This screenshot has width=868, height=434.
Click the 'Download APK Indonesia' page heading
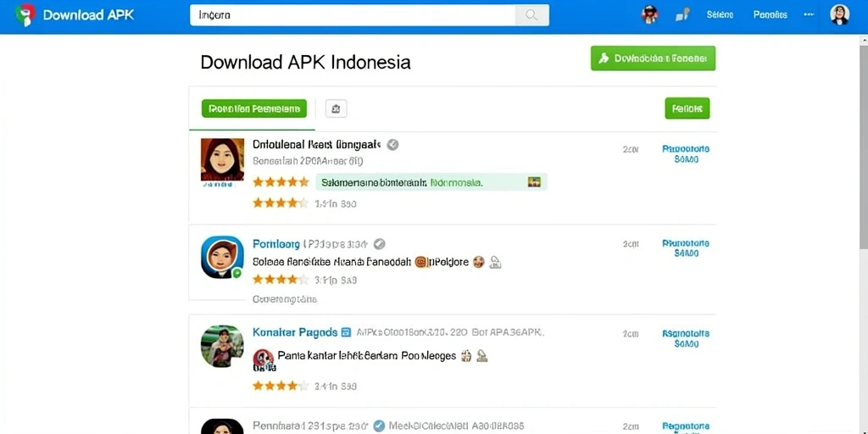pos(305,61)
